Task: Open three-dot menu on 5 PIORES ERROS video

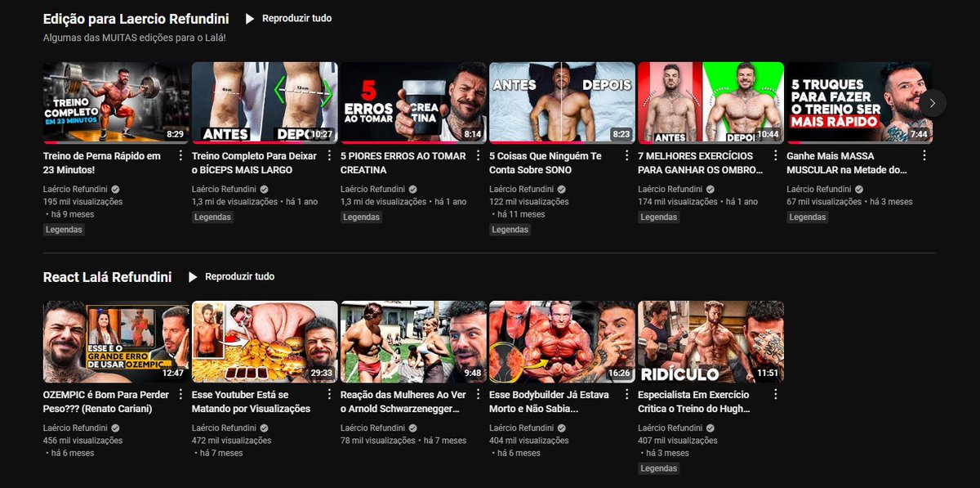Action: [478, 155]
